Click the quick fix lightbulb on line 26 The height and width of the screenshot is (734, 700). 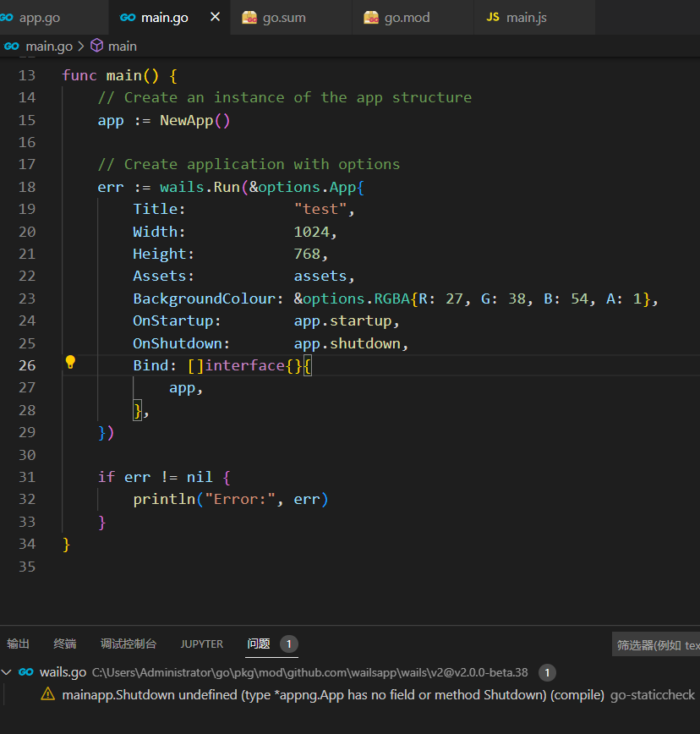(x=70, y=362)
